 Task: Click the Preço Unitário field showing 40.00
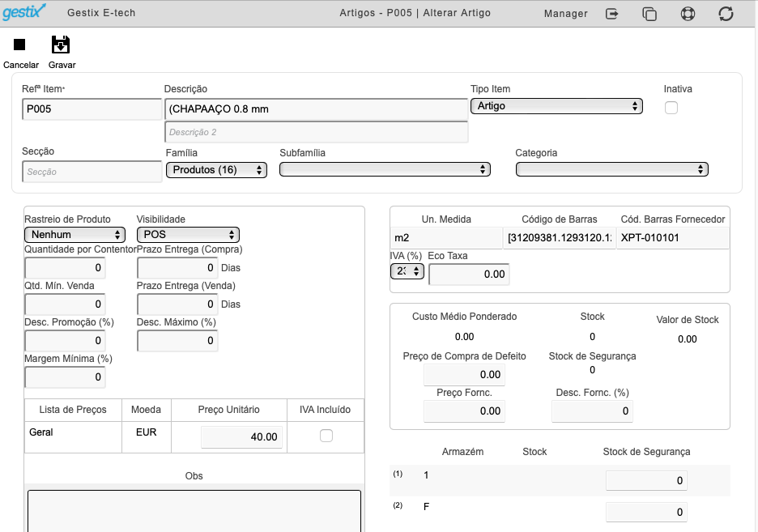(241, 436)
